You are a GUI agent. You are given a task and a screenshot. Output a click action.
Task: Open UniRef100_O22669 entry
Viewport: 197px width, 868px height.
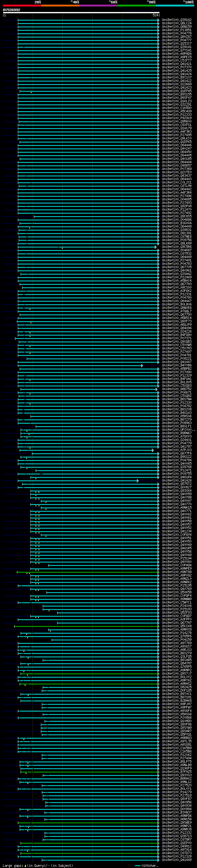tap(177, 84)
